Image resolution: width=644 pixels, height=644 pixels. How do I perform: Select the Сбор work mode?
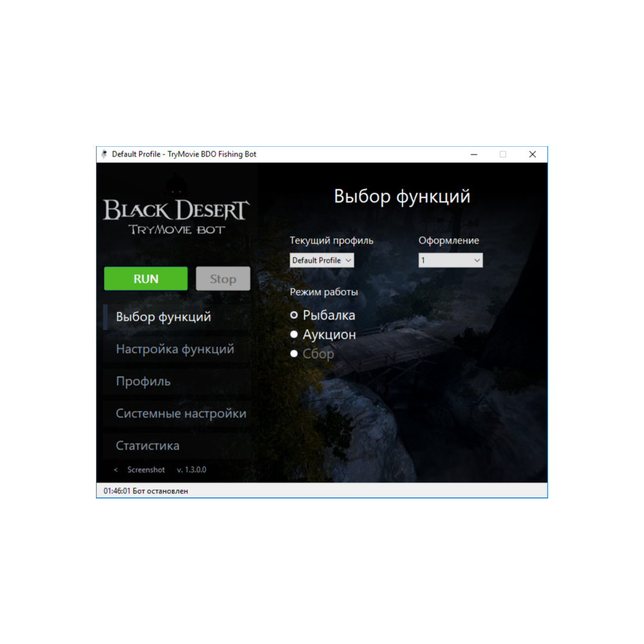tap(312, 354)
